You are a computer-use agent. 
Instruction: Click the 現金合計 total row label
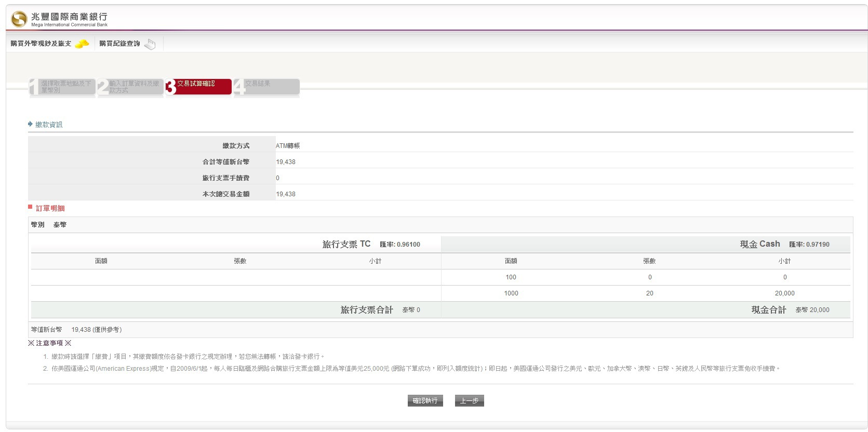point(768,310)
